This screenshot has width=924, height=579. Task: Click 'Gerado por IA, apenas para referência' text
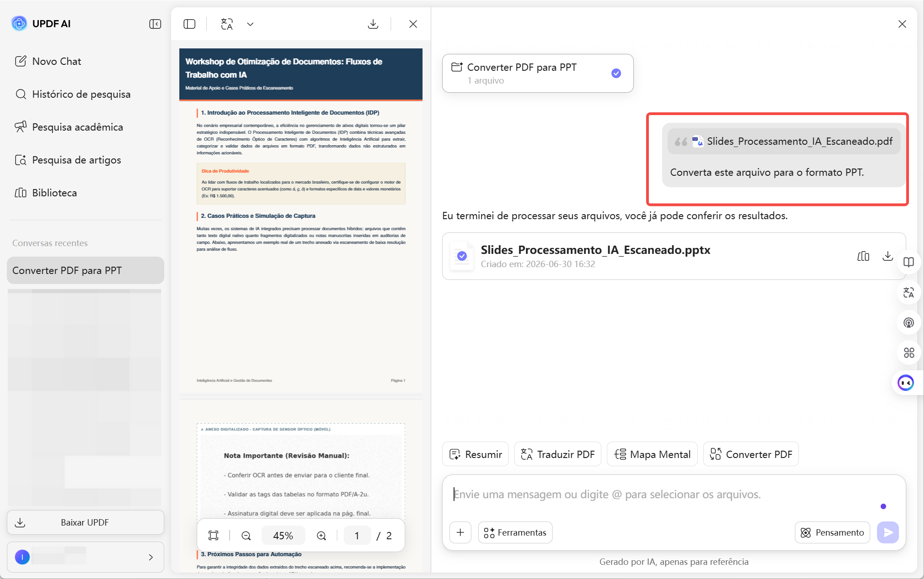674,562
